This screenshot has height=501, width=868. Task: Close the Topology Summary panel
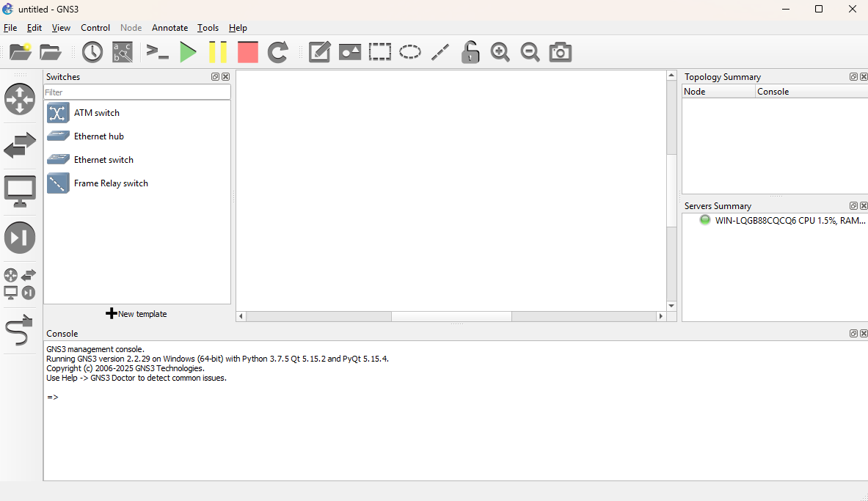(864, 77)
